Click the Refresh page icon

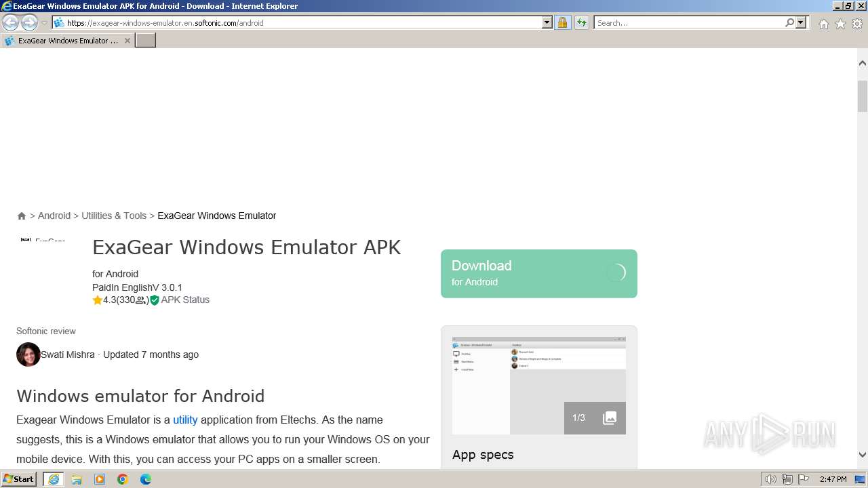(581, 22)
